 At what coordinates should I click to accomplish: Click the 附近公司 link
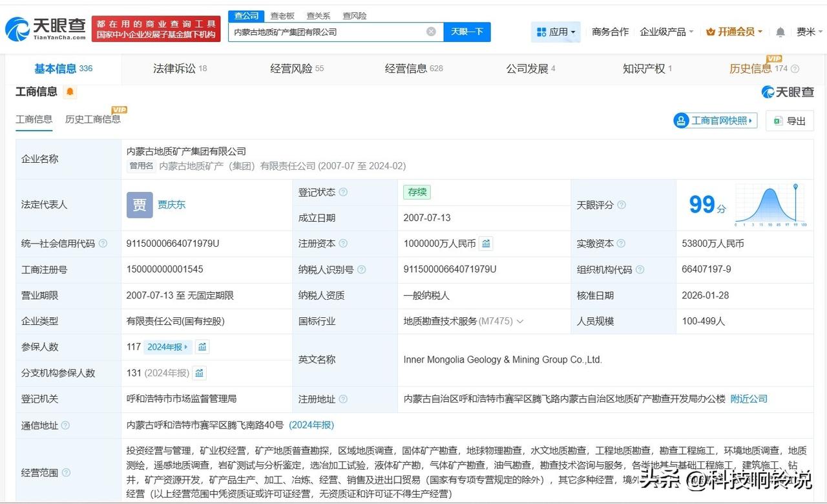click(x=749, y=399)
